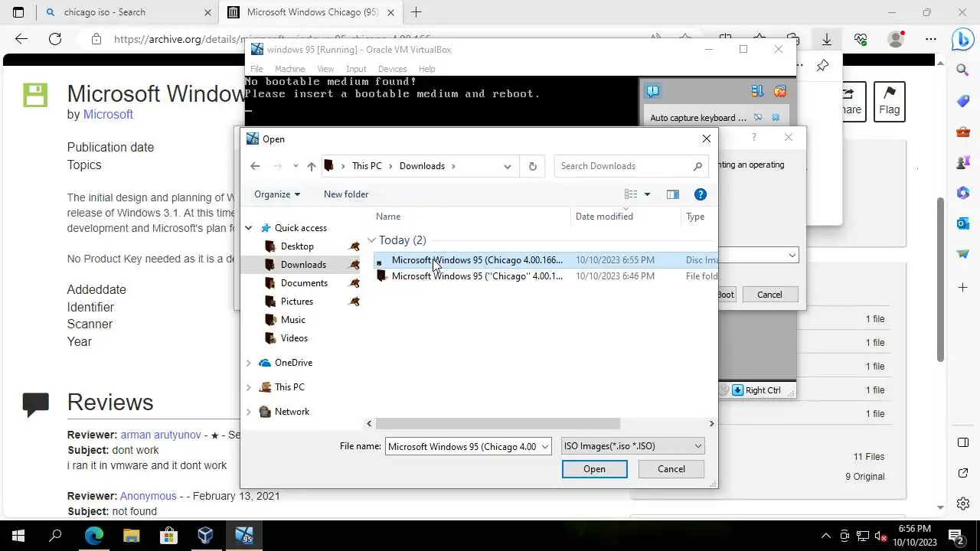Click Downloads in the address breadcrumb

point(422,166)
